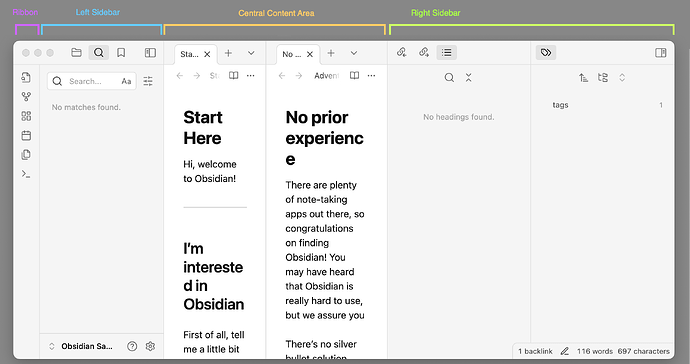This screenshot has height=364, width=690.
Task: Show the outline list panel
Action: pyautogui.click(x=447, y=53)
